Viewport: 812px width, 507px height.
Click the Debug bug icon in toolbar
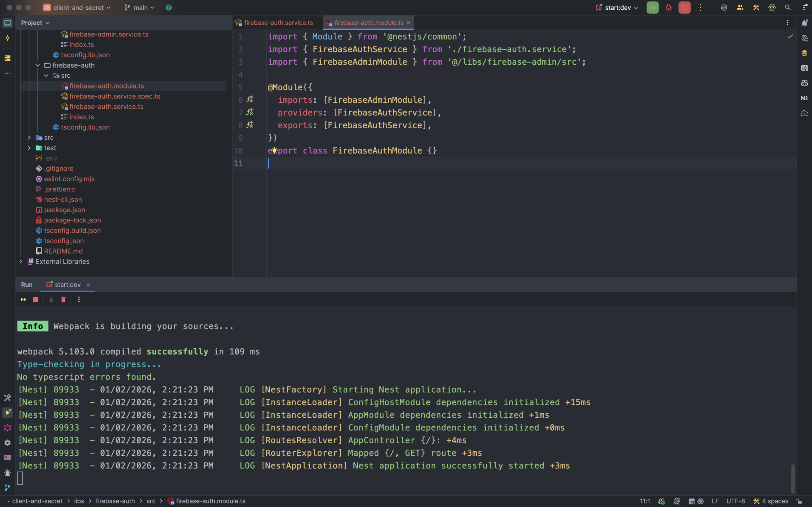(x=668, y=7)
